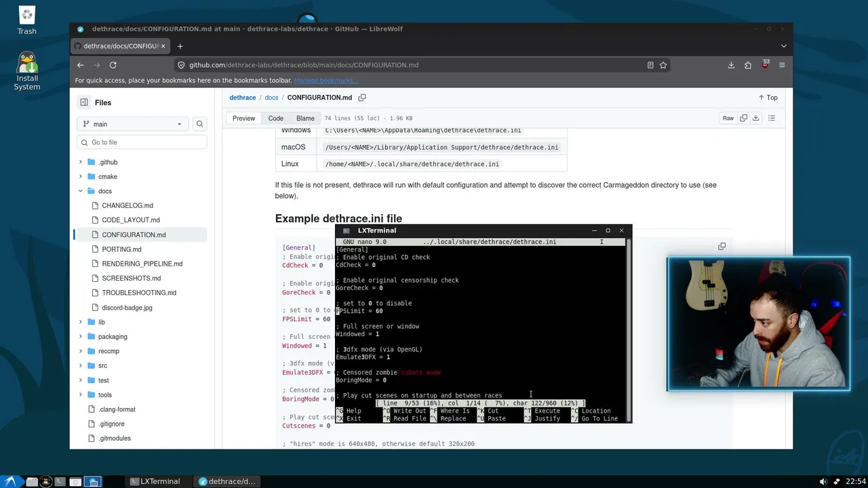Screen dimensions: 868x488
Task: Reload the GitHub page in the browser
Action: click(113, 65)
